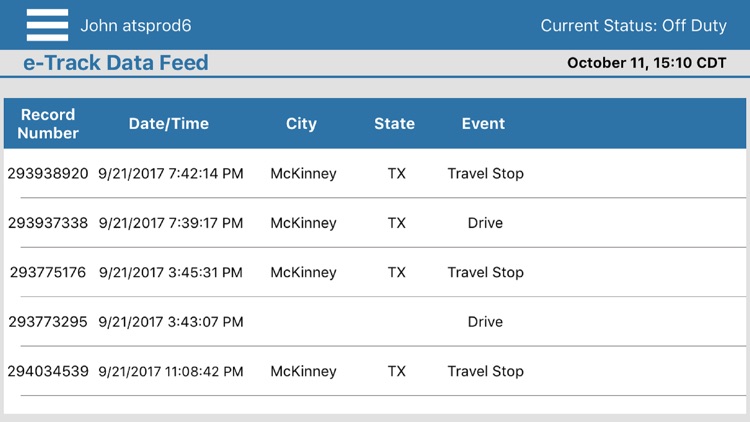Select record number 293938920
Image resolution: width=750 pixels, height=422 pixels.
click(x=48, y=173)
